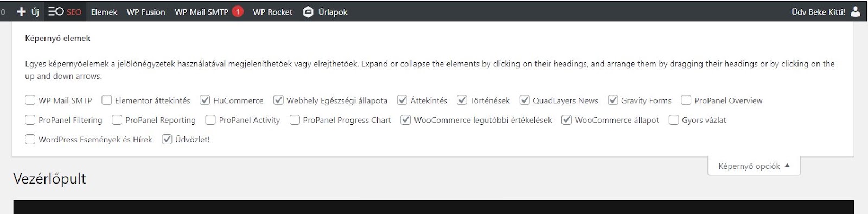Uncheck Webhely Egészségi állapota checkbox
The width and height of the screenshot is (868, 214).
[x=278, y=100]
